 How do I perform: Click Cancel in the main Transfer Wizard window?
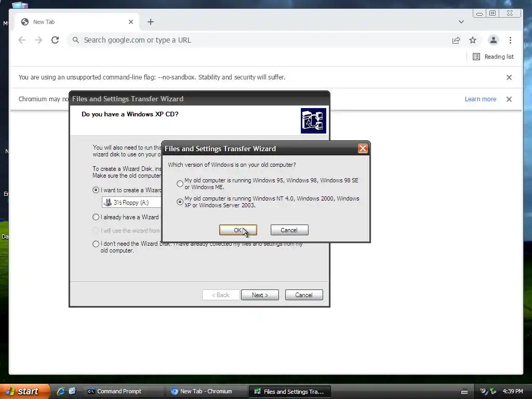point(304,295)
